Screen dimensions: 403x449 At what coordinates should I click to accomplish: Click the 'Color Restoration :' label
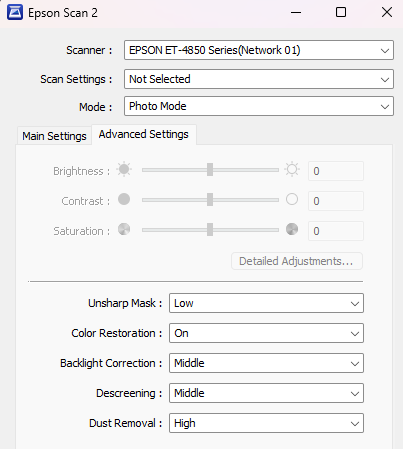117,333
